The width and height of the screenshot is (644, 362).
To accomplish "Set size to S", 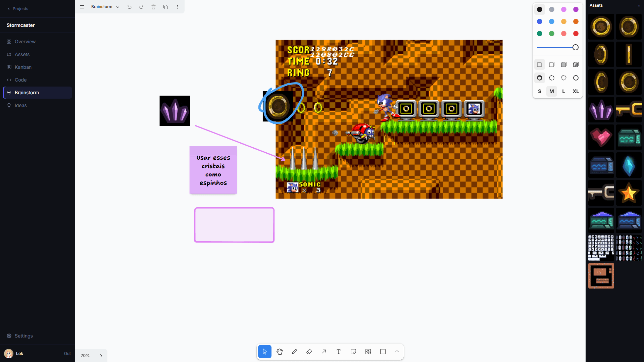I will (x=540, y=91).
